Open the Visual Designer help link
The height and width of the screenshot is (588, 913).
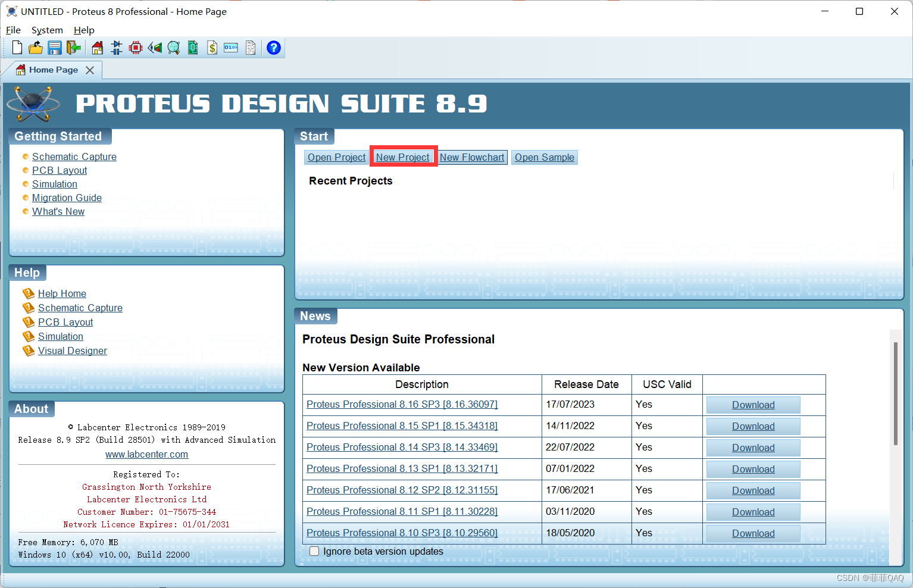(x=73, y=351)
